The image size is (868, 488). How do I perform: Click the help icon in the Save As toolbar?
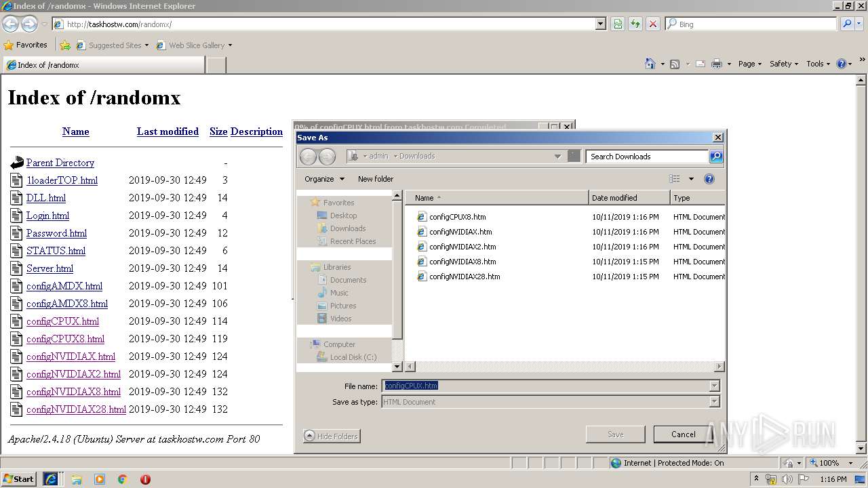[709, 179]
